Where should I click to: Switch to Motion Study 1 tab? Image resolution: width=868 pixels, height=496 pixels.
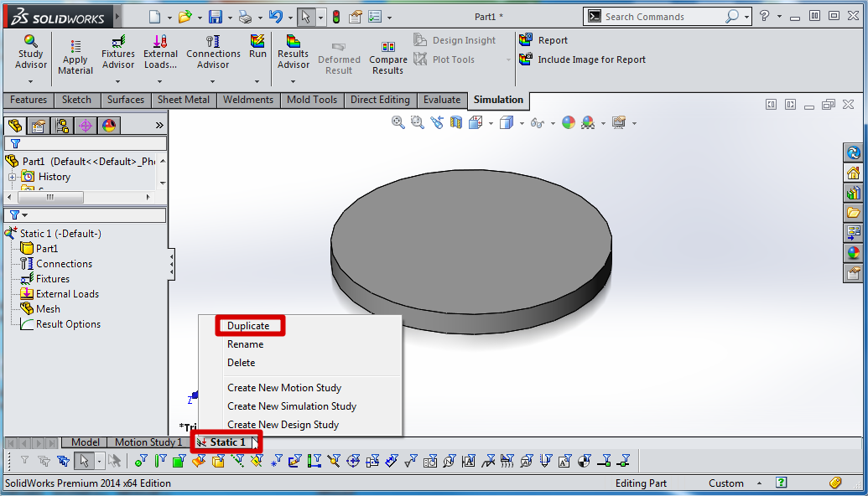148,442
